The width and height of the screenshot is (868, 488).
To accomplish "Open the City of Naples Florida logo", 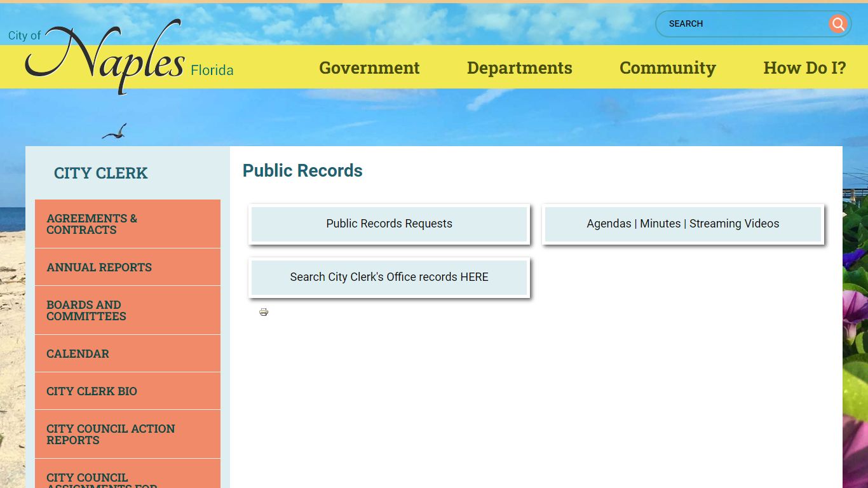I will coord(121,57).
